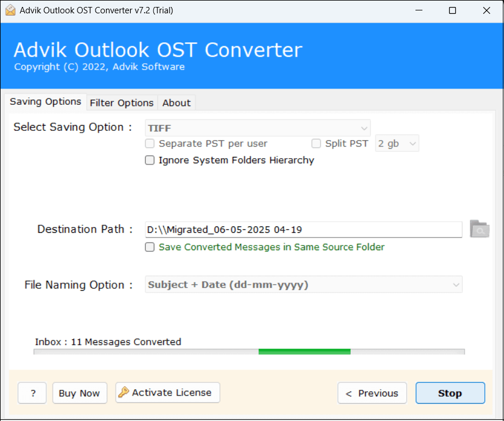Click the 'Select Saving Option :' label
This screenshot has height=421, width=504.
73,127
